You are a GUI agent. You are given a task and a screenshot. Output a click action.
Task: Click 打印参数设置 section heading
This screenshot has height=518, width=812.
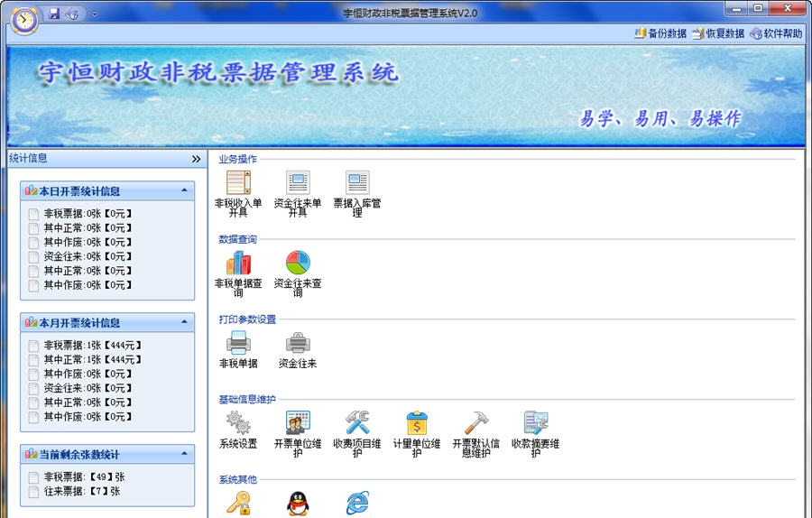coord(247,319)
